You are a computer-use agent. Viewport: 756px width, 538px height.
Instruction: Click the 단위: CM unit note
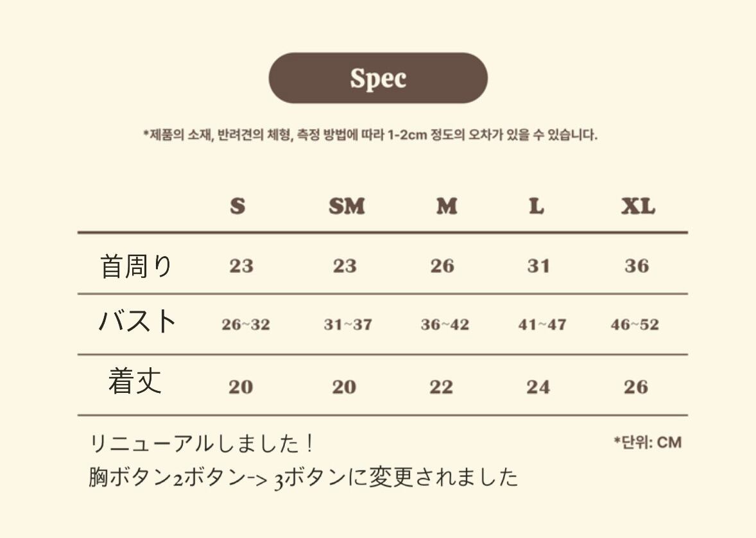point(648,442)
